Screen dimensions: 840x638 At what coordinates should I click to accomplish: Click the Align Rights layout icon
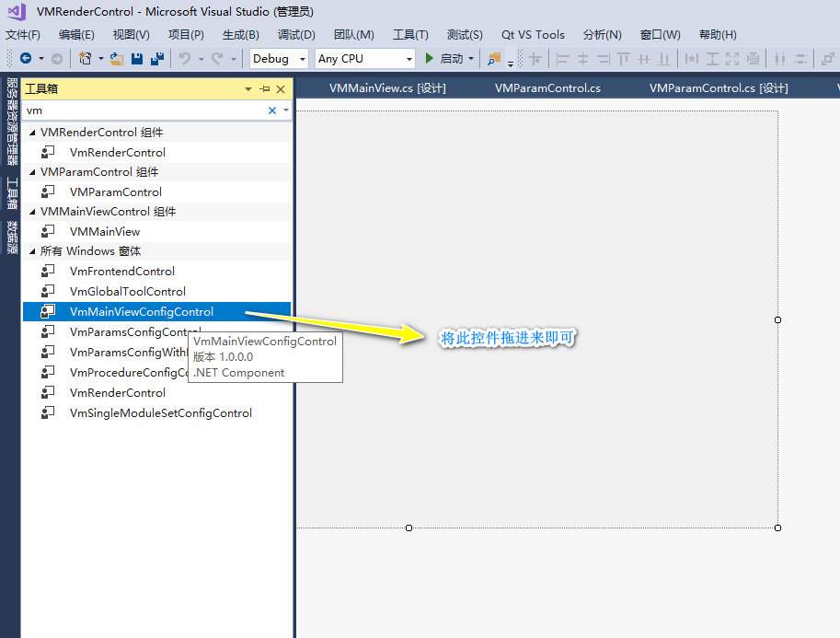(604, 58)
